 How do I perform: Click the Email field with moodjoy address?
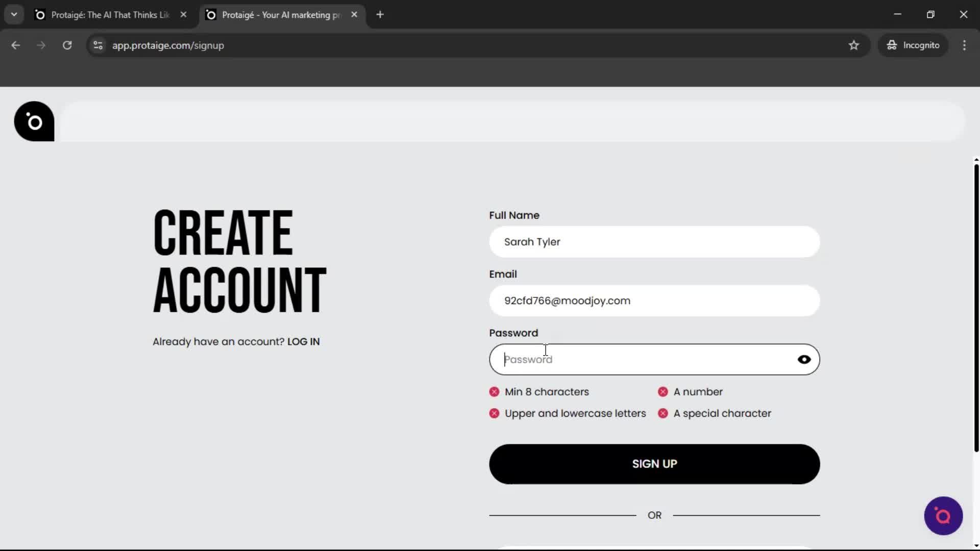[x=654, y=300]
